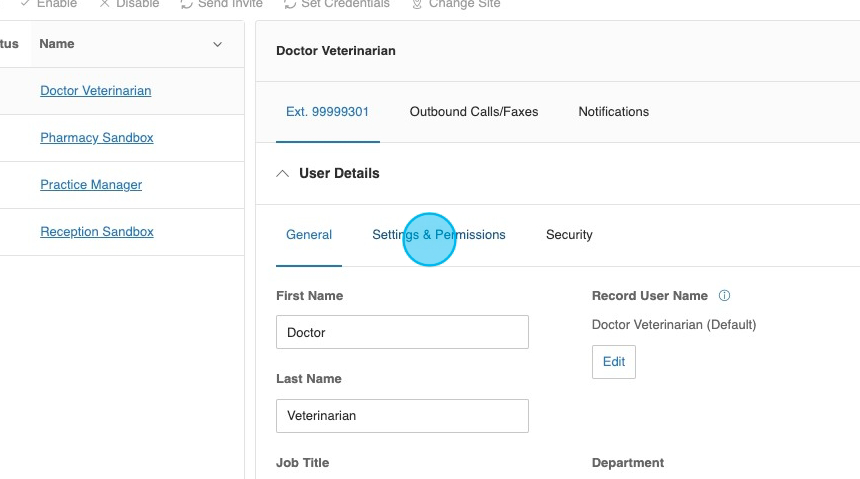
Task: Click the First Name input field
Action: (x=402, y=332)
